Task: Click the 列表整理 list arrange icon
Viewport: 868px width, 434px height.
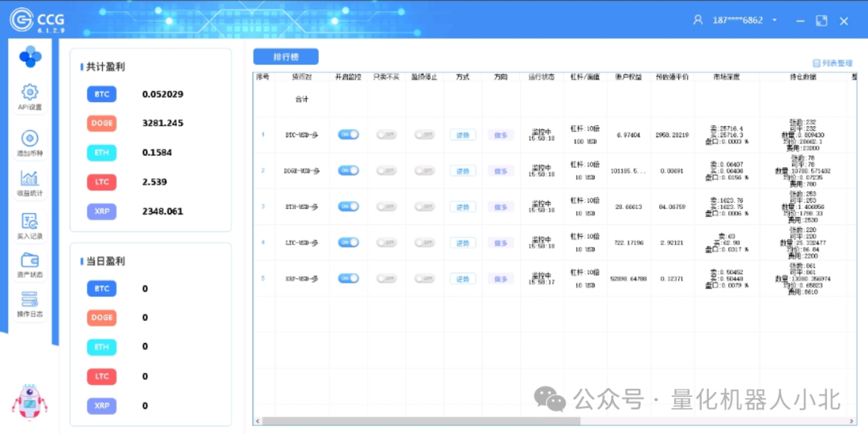Action: [x=817, y=63]
